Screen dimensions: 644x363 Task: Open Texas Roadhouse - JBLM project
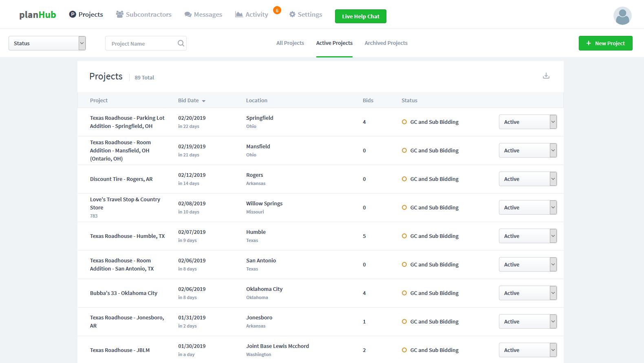[x=120, y=350]
